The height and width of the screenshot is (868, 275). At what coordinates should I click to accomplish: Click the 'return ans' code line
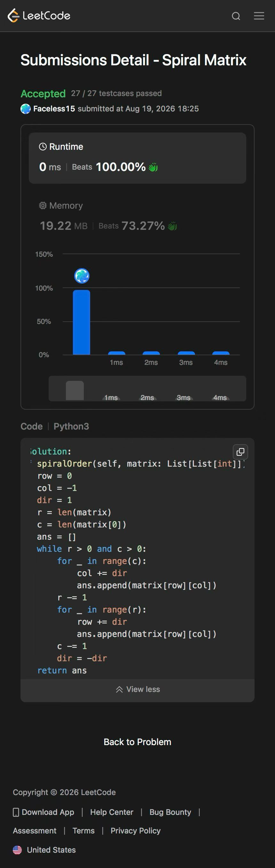(x=62, y=670)
